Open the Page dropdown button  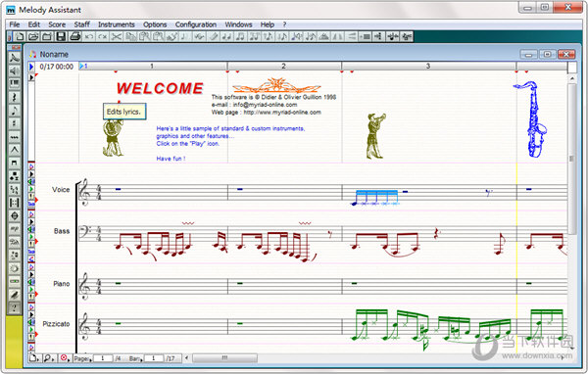pyautogui.click(x=82, y=358)
